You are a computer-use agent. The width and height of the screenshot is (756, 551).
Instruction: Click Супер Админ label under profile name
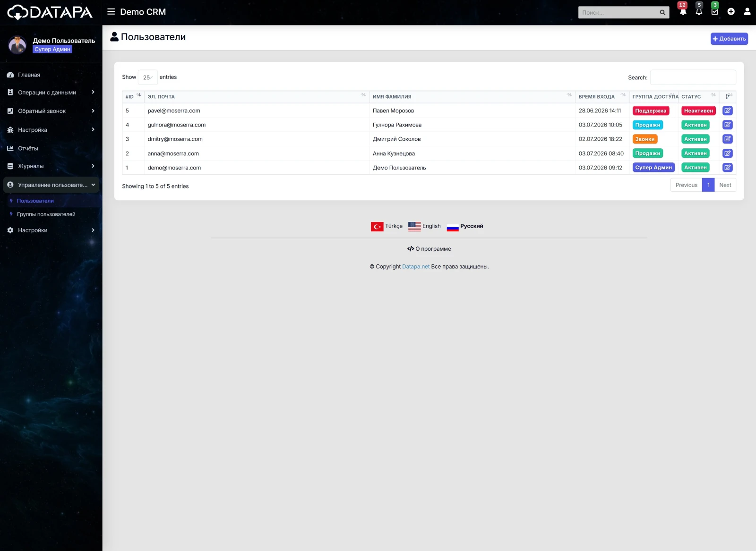tap(52, 49)
